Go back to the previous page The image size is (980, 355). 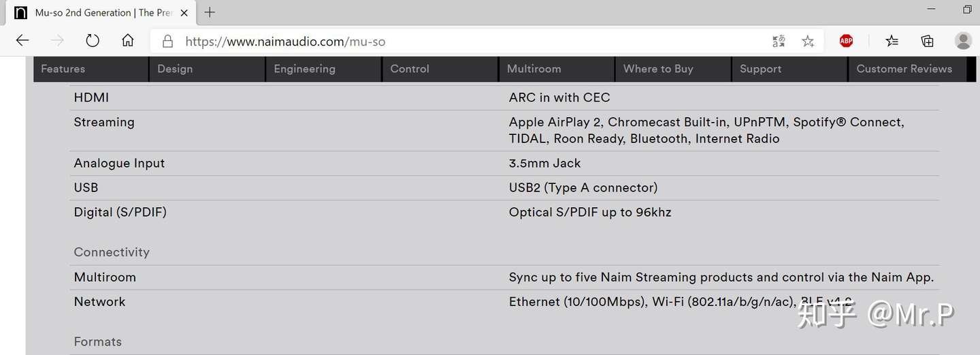click(x=22, y=41)
